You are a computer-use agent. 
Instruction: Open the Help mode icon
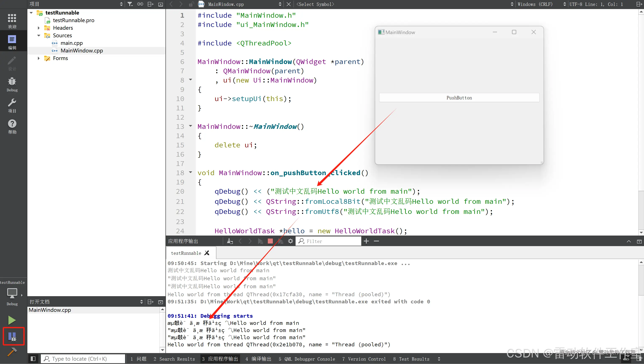click(12, 127)
